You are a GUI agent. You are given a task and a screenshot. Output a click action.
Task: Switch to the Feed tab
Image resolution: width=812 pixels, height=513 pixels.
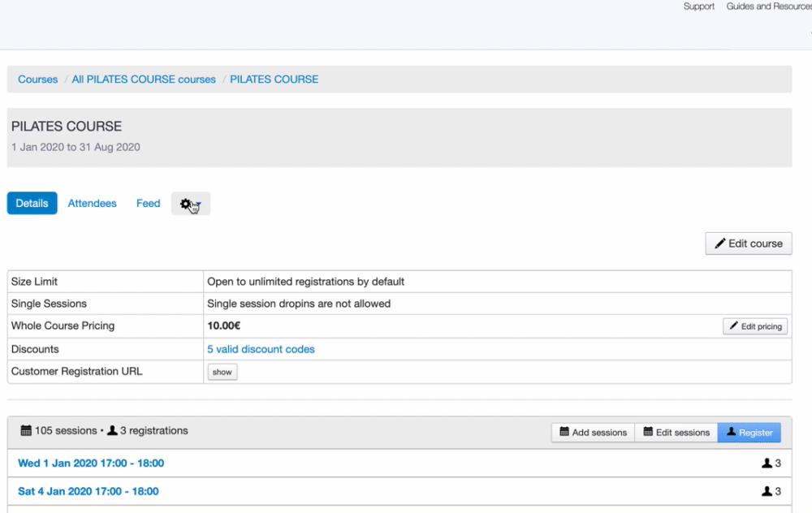[148, 204]
